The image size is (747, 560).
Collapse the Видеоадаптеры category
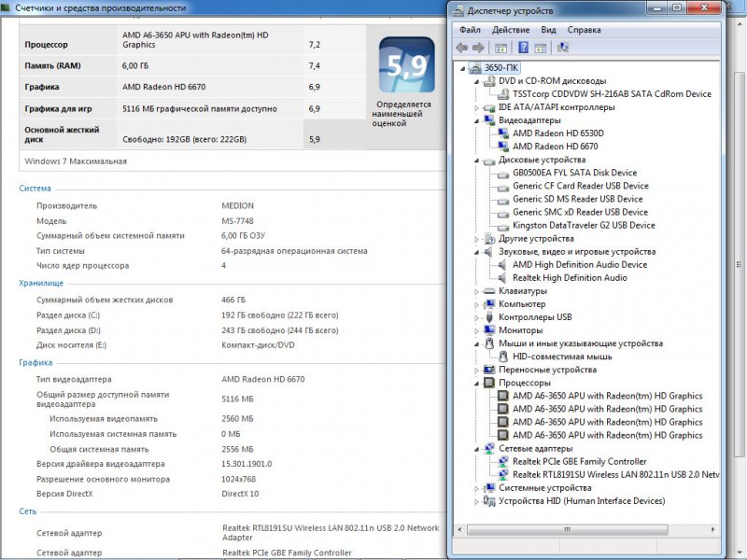(476, 120)
